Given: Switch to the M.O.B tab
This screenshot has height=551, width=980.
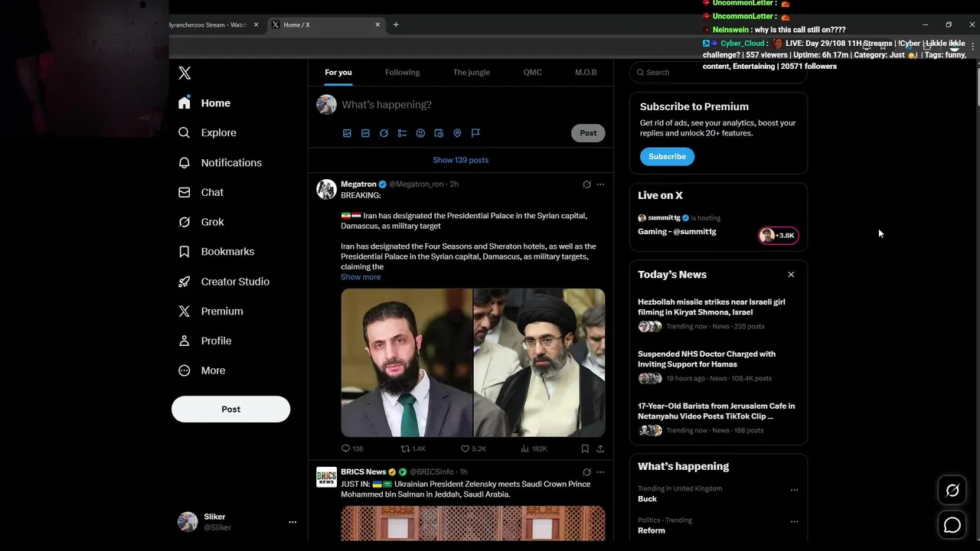Looking at the screenshot, I should (x=586, y=72).
